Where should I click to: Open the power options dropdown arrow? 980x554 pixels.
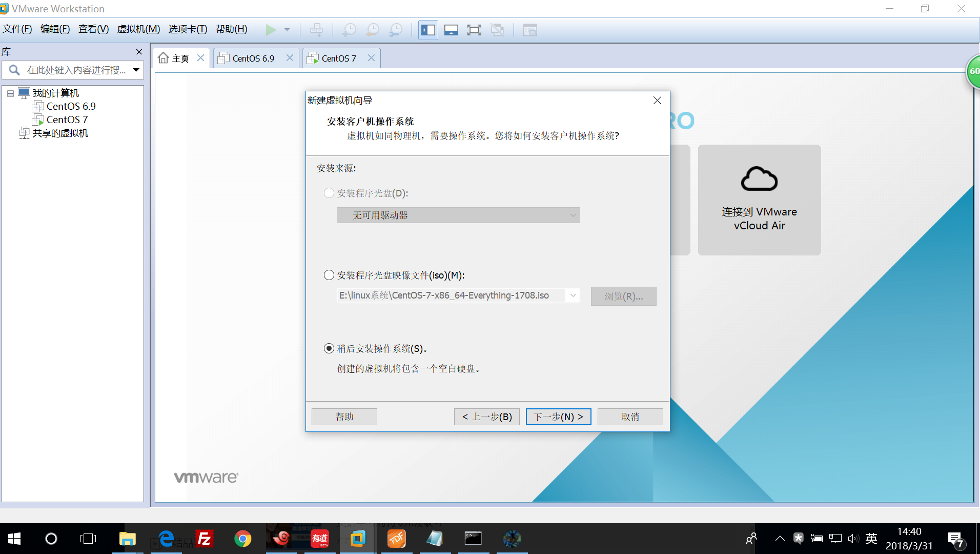pyautogui.click(x=287, y=30)
